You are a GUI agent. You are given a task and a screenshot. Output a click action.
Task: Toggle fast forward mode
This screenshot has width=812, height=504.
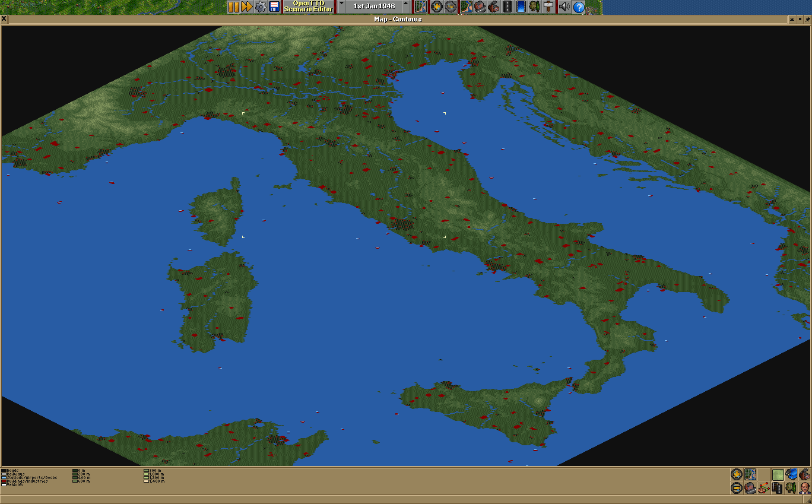pyautogui.click(x=246, y=7)
